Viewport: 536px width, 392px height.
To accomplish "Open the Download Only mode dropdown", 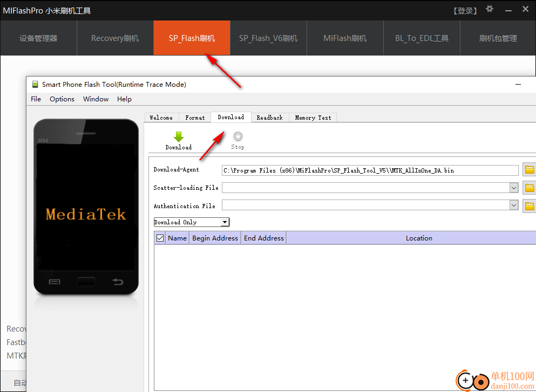I will (192, 222).
